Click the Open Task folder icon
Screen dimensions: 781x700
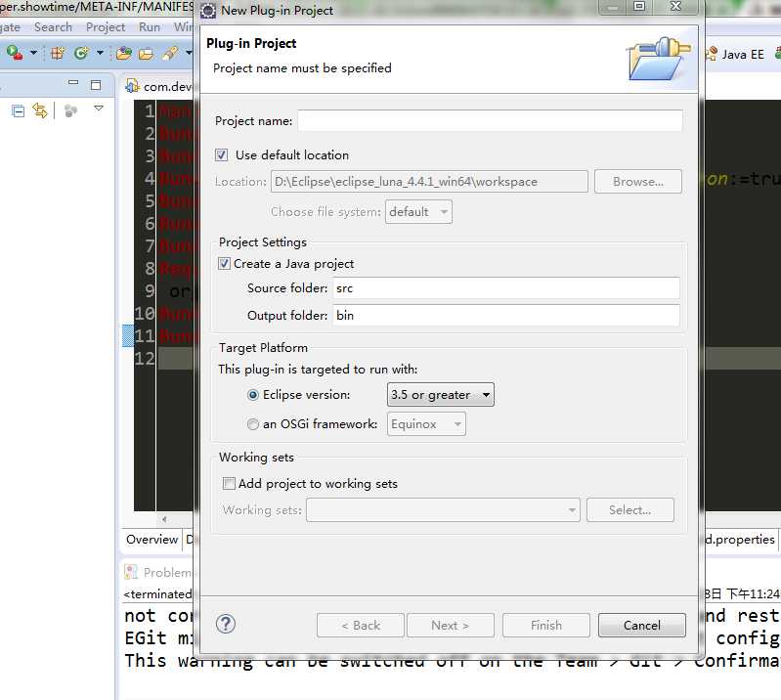[x=146, y=53]
